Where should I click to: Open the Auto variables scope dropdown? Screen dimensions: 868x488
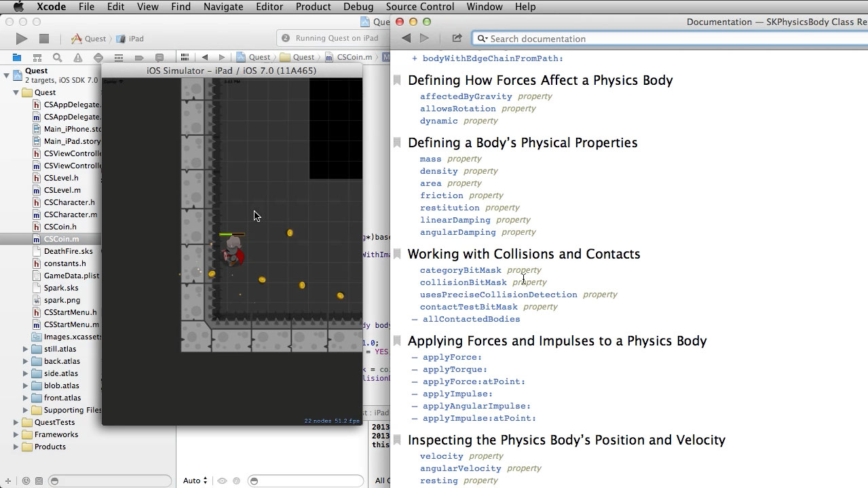tap(195, 481)
